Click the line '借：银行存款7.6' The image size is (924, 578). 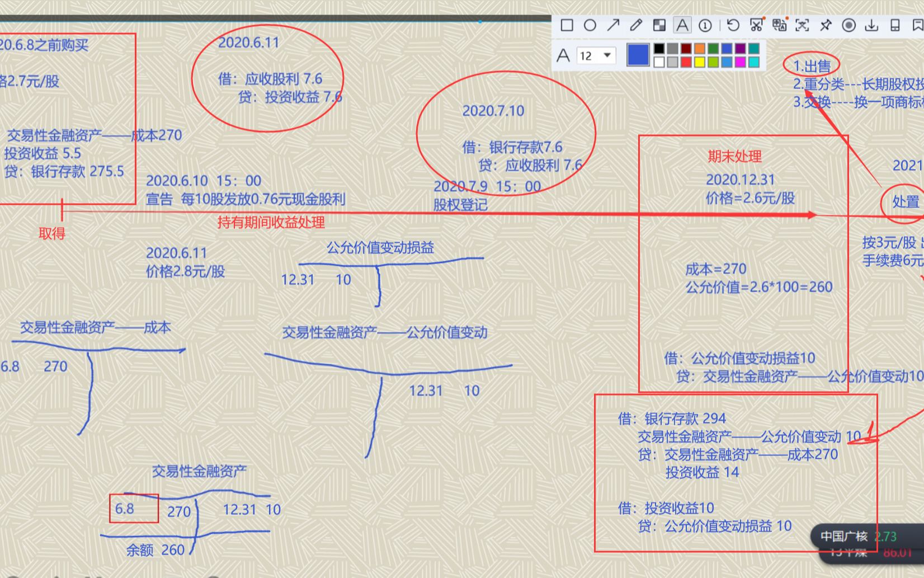point(512,147)
